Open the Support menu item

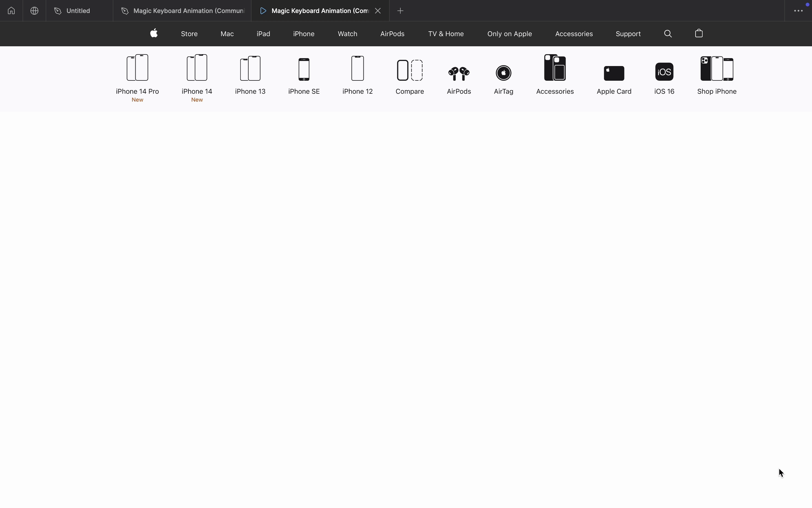click(628, 34)
